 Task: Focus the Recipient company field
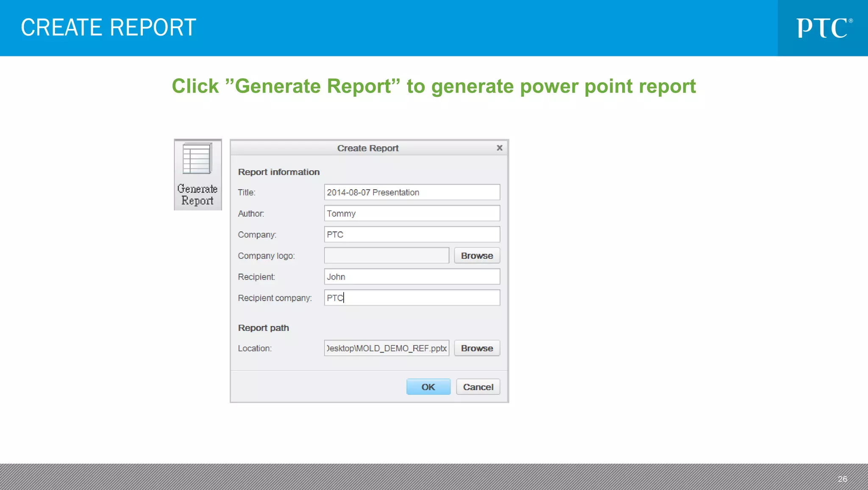click(412, 298)
